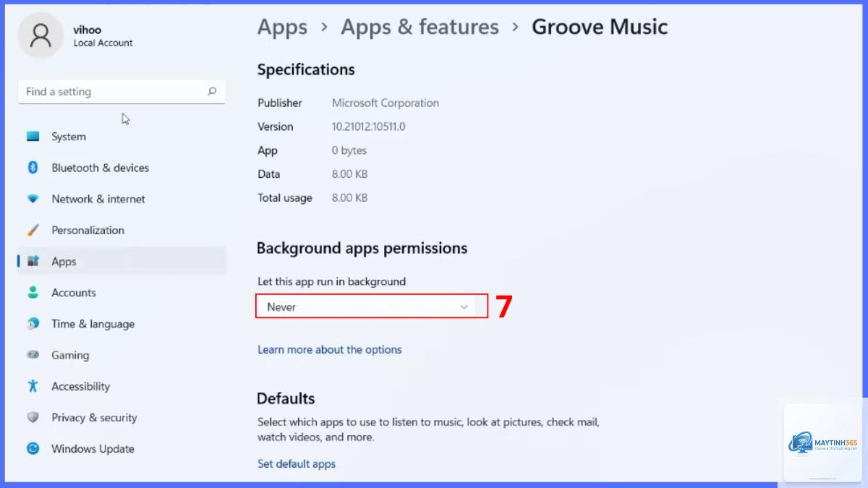
Task: Click the Windows Update arrows icon
Action: [33, 448]
